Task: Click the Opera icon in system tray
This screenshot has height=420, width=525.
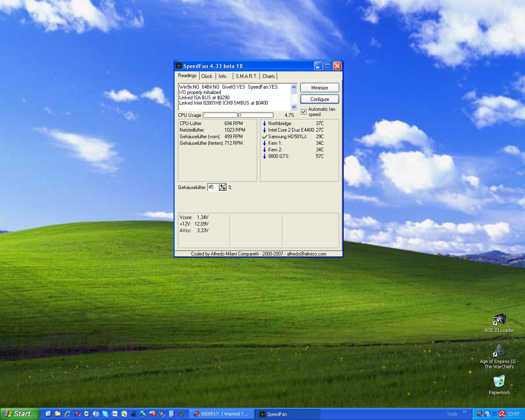Action: click(481, 414)
